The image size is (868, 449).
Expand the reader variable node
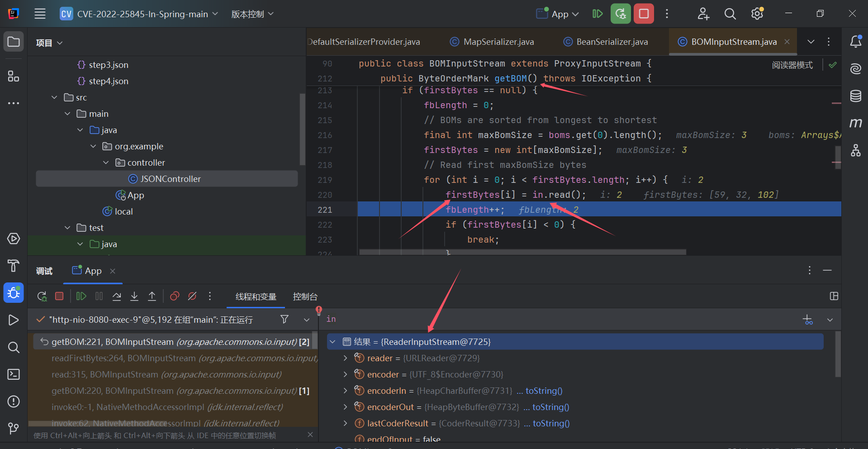[x=345, y=358]
